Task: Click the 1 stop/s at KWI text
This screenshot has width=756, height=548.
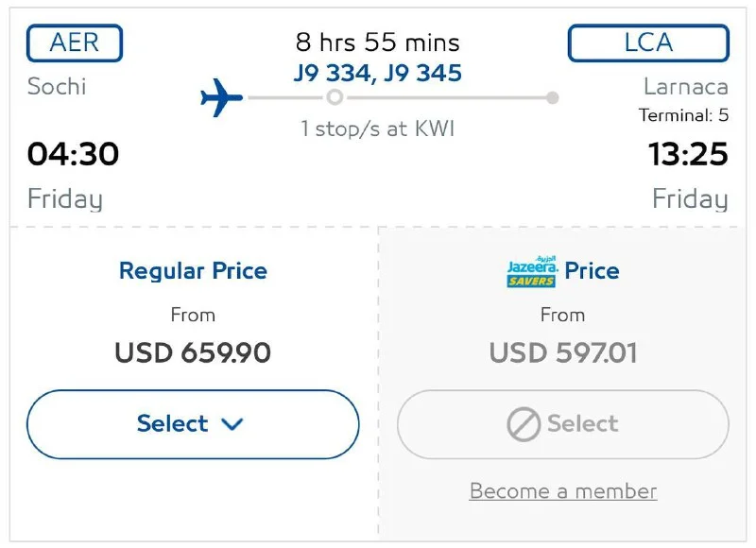Action: [x=377, y=128]
